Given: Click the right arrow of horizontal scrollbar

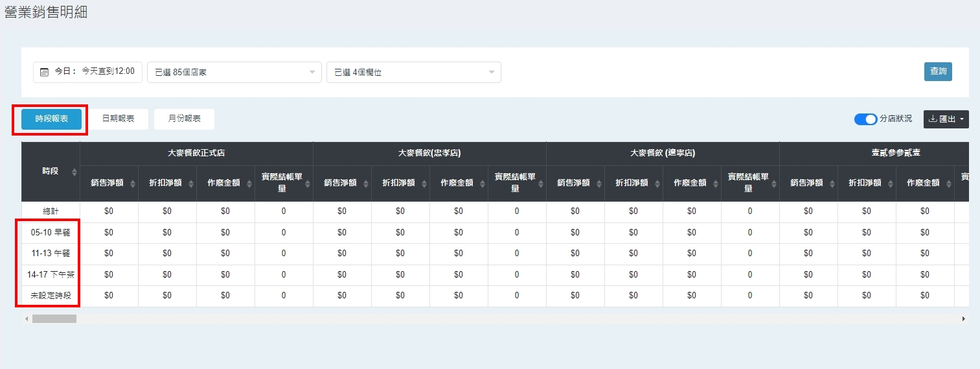Looking at the screenshot, I should coord(964,319).
